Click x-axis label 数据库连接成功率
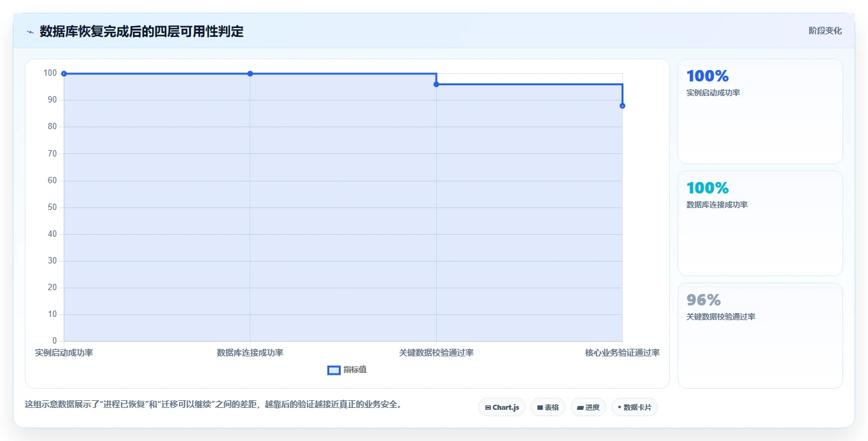 [250, 353]
